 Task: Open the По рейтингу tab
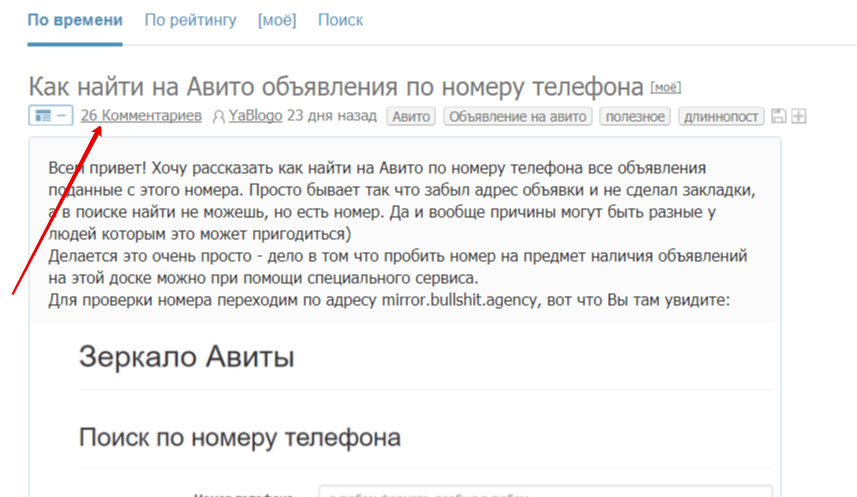point(190,20)
